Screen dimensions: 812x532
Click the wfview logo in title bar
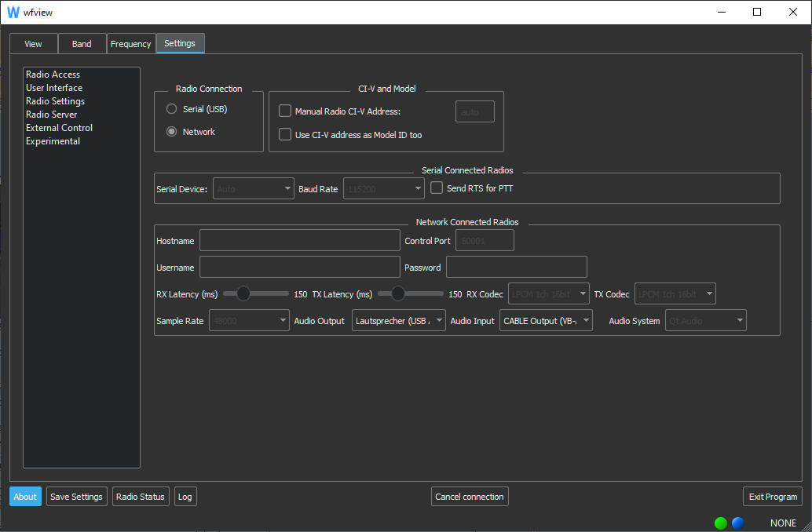click(x=13, y=13)
